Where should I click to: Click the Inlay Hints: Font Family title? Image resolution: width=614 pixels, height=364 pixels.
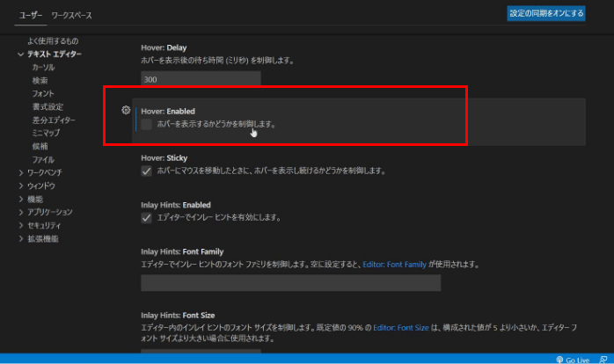[x=182, y=251]
